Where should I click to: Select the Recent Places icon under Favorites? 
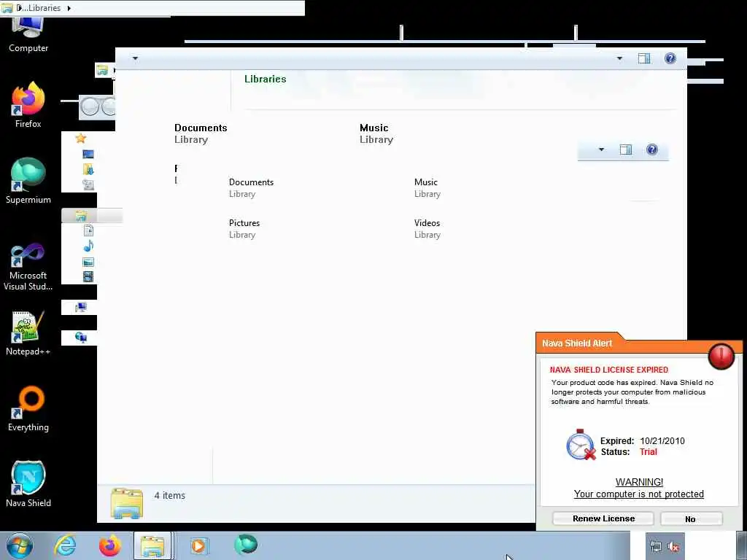point(88,184)
